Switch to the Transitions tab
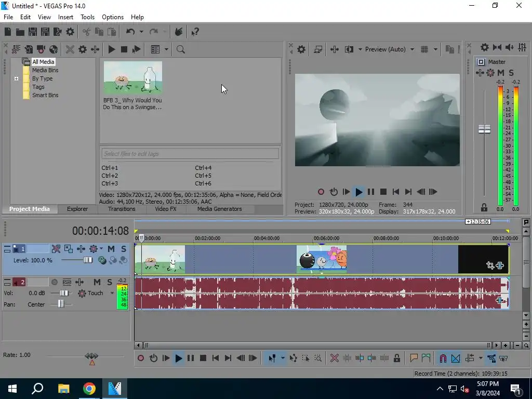This screenshot has height=399, width=532. 122,209
